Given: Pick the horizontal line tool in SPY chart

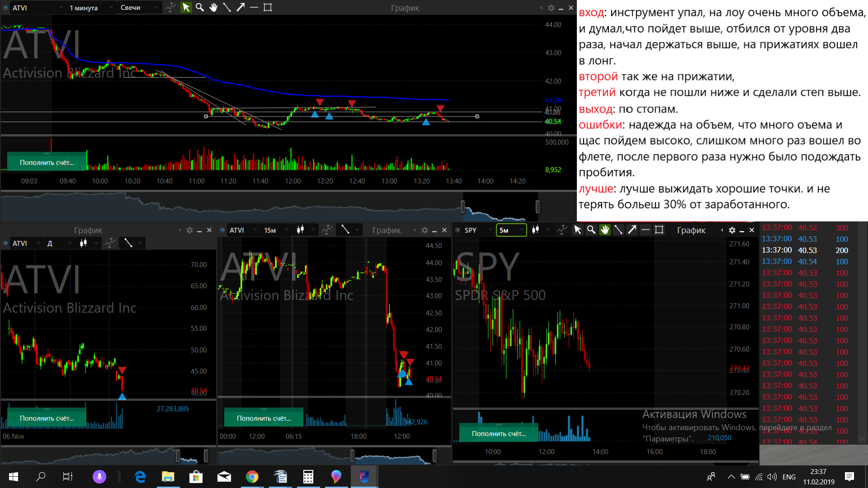Looking at the screenshot, I should (x=646, y=230).
